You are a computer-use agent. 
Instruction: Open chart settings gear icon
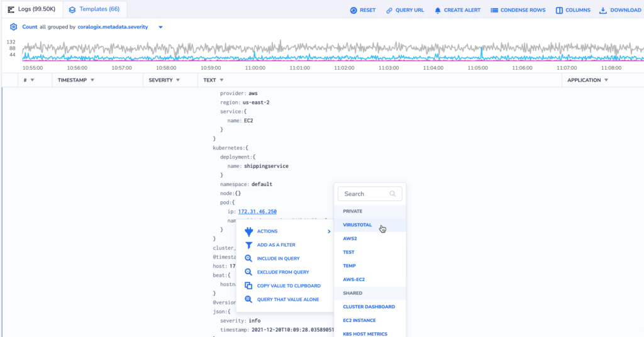pyautogui.click(x=14, y=26)
